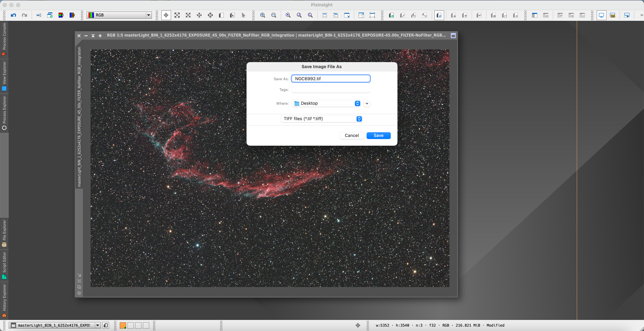
Task: Select the fourth empty workspace box
Action: (x=146, y=325)
